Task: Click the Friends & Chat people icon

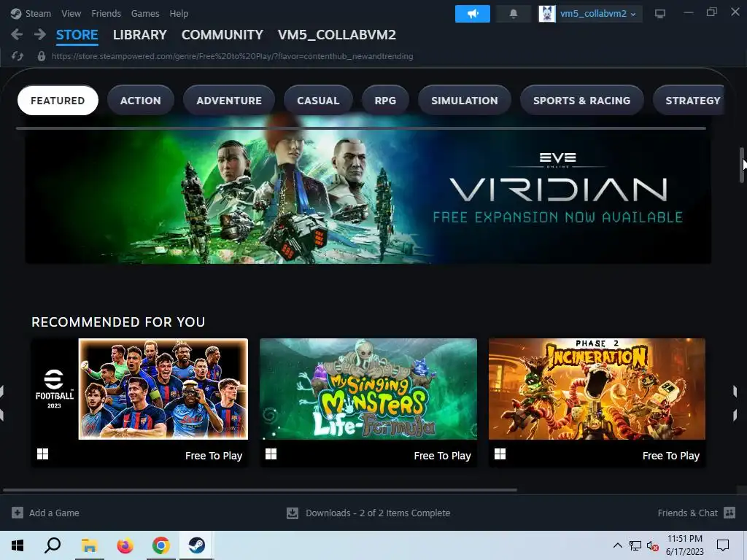Action: 729,513
